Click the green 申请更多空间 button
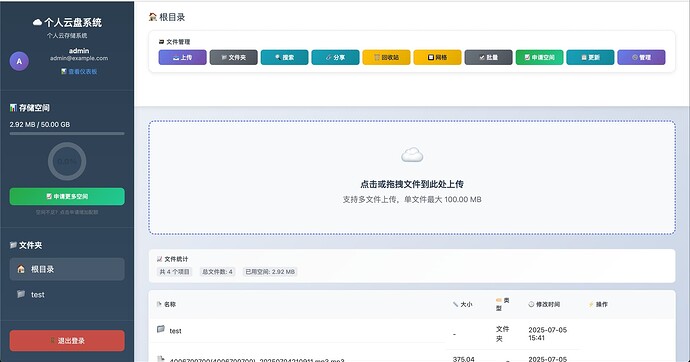Screen dimensions: 690x362 point(67,196)
